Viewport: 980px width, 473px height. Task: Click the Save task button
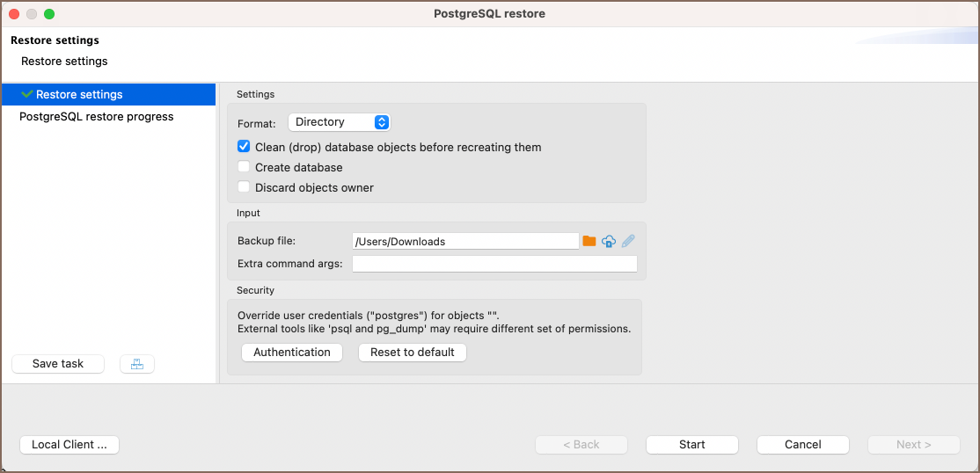click(x=58, y=364)
